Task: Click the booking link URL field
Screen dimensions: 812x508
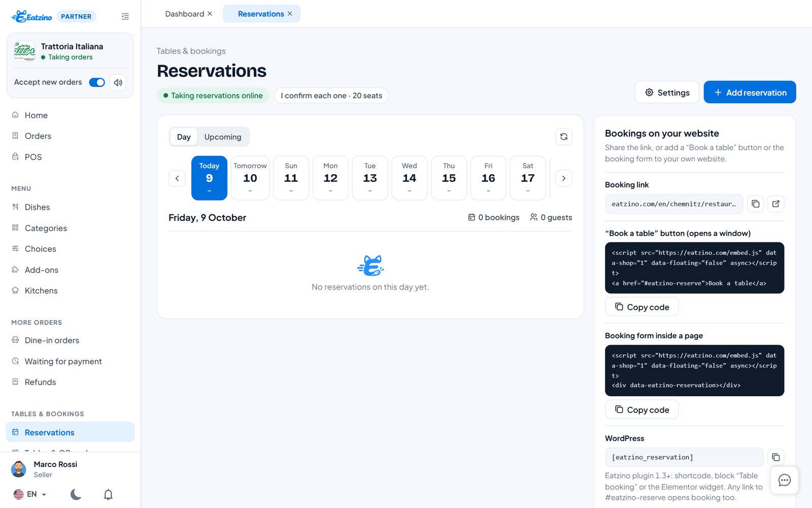Action: pyautogui.click(x=674, y=204)
